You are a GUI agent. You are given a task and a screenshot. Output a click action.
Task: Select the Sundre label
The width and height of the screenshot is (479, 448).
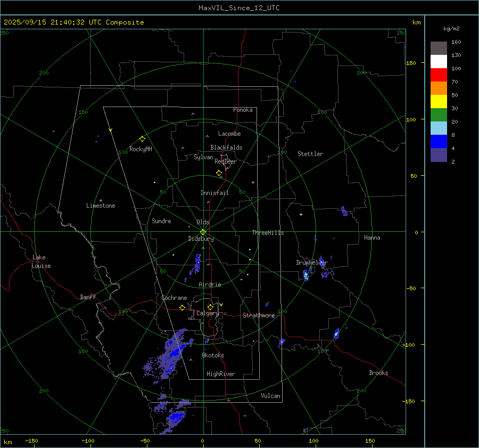coord(161,221)
